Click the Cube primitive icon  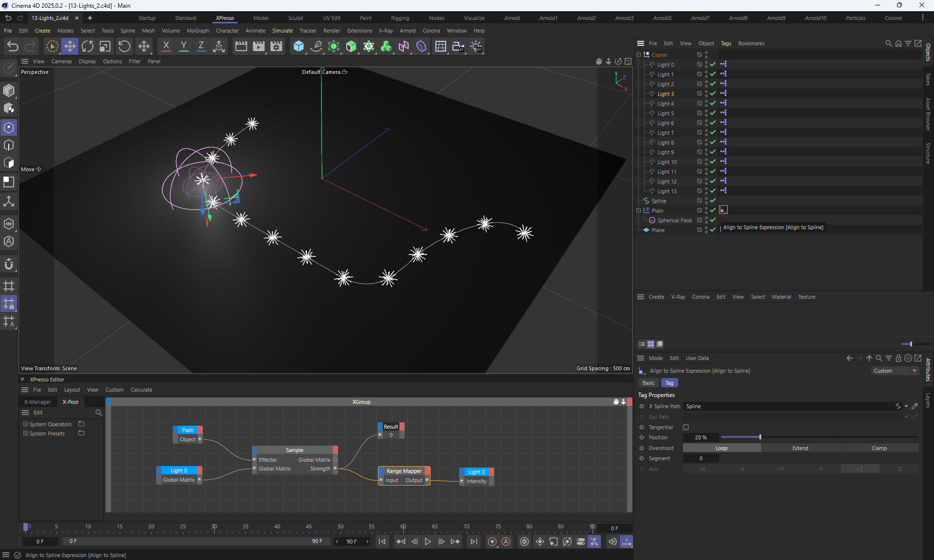coord(298,46)
